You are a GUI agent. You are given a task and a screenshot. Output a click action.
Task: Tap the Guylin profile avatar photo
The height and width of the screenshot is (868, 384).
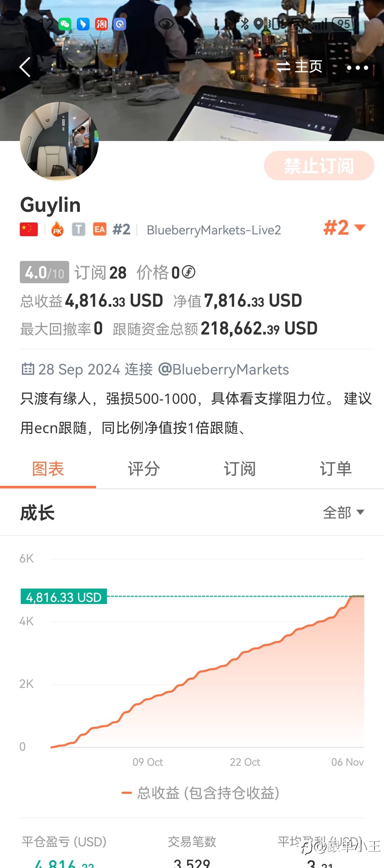[x=59, y=142]
